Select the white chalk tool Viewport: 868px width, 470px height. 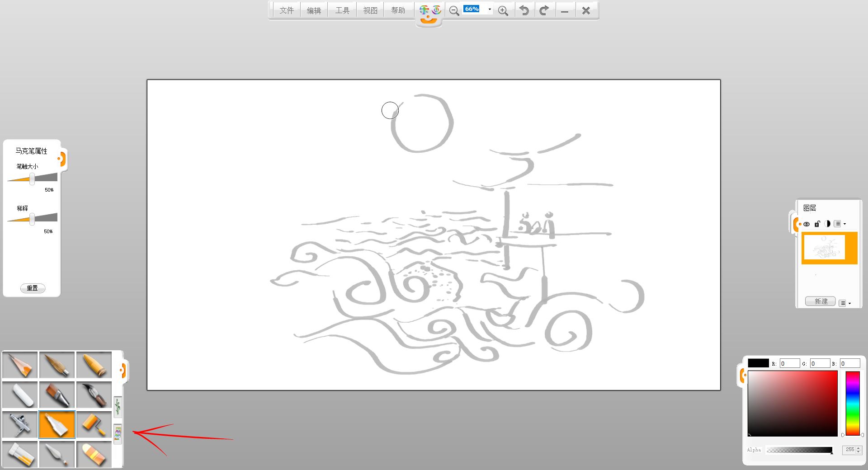(x=20, y=395)
